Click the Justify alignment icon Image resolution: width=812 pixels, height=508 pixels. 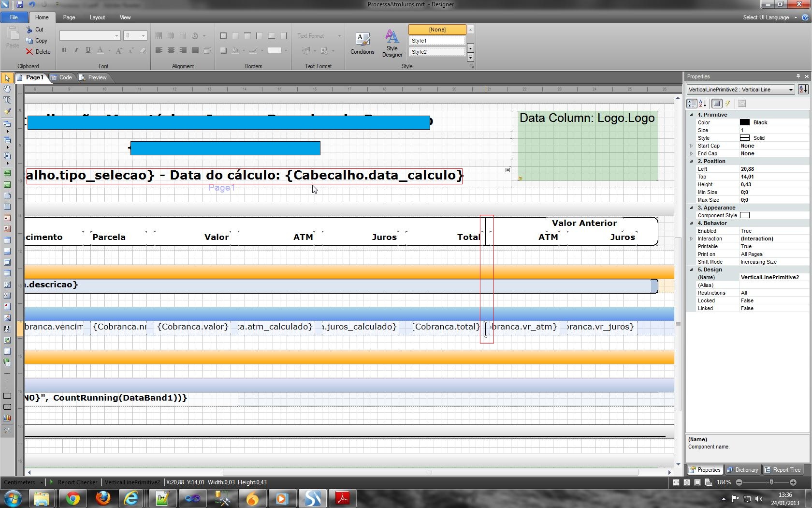(195, 50)
